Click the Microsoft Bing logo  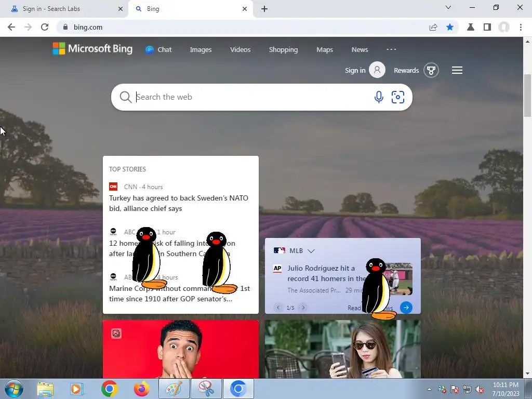92,48
